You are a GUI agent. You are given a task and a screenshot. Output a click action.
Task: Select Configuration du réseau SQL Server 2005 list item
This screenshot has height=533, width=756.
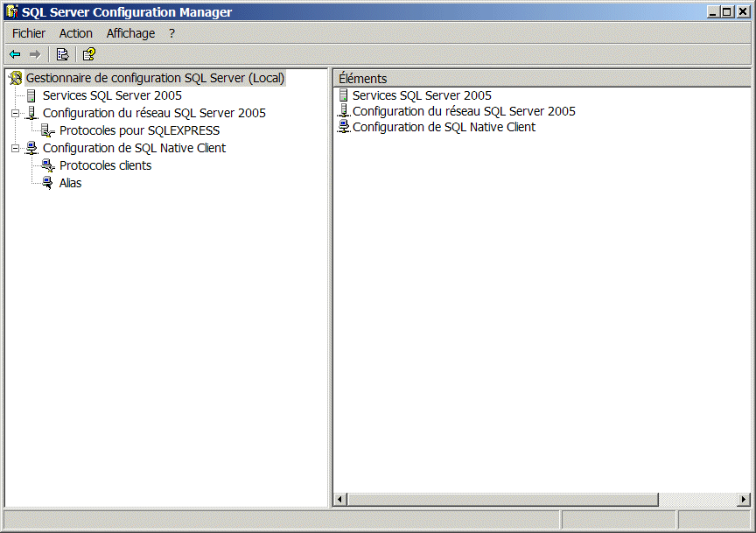[x=464, y=111]
